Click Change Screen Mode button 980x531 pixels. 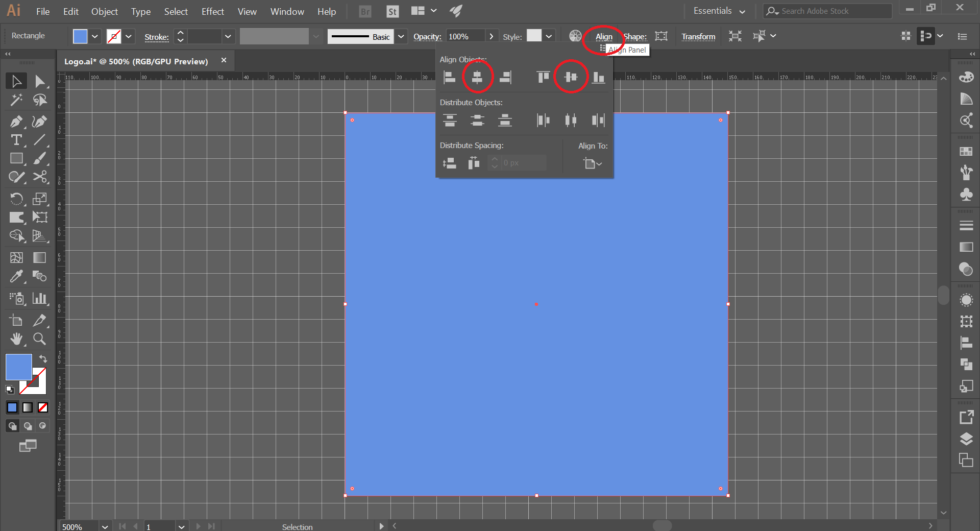[x=28, y=446]
